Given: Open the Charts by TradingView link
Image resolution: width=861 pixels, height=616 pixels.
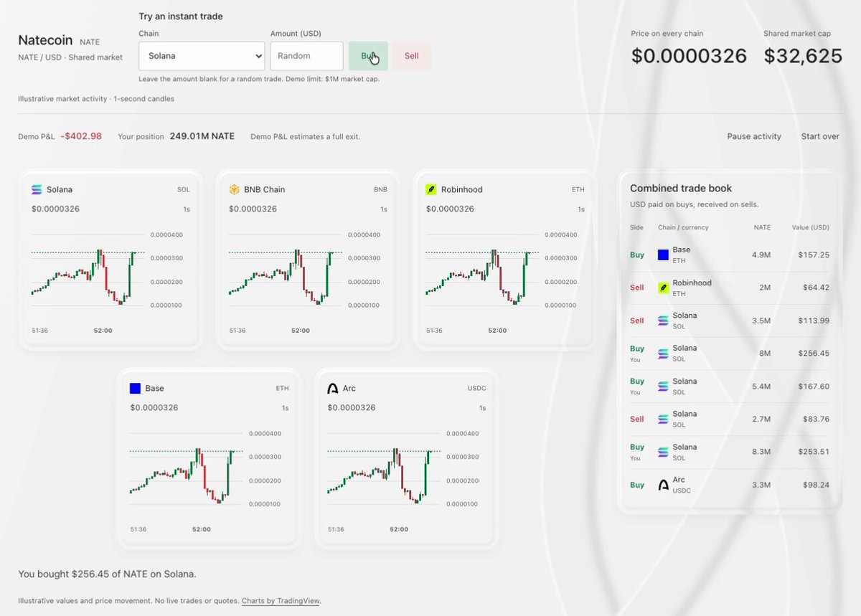Looking at the screenshot, I should [281, 601].
